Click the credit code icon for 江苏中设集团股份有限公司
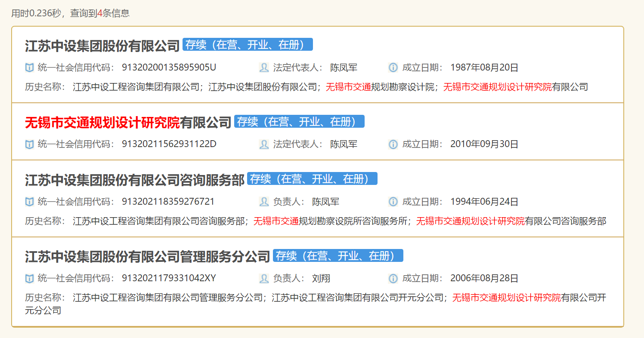The width and height of the screenshot is (644, 338). (29, 68)
